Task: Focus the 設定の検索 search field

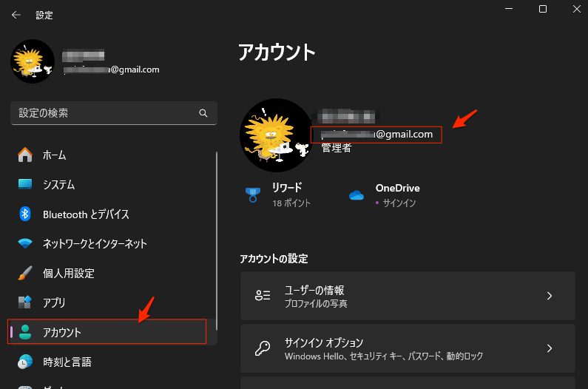Action: pos(114,113)
